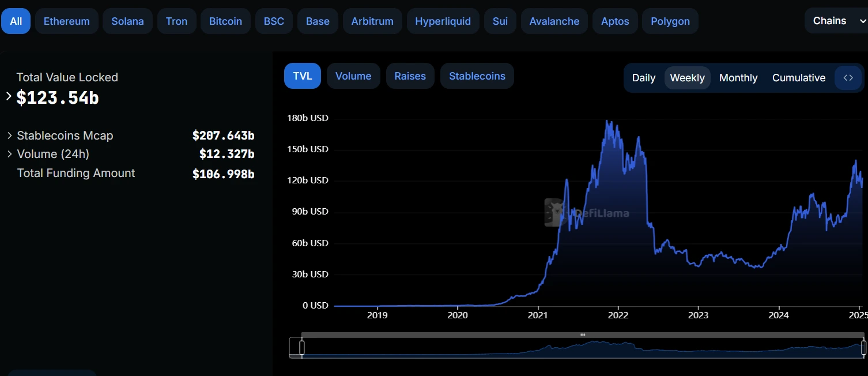Expand Total Value Locked details
The height and width of the screenshot is (376, 868).
point(9,96)
